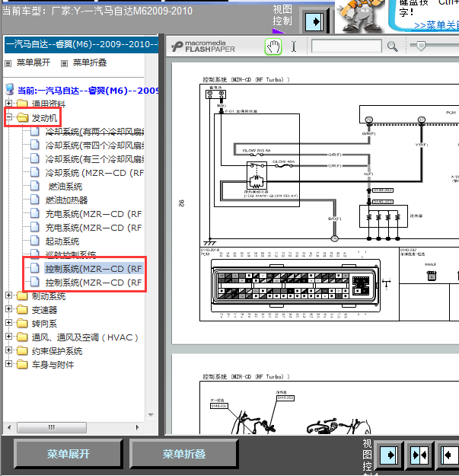Click the tree scrollbar left arrow
Screen dimensions: 459x476
[9, 427]
